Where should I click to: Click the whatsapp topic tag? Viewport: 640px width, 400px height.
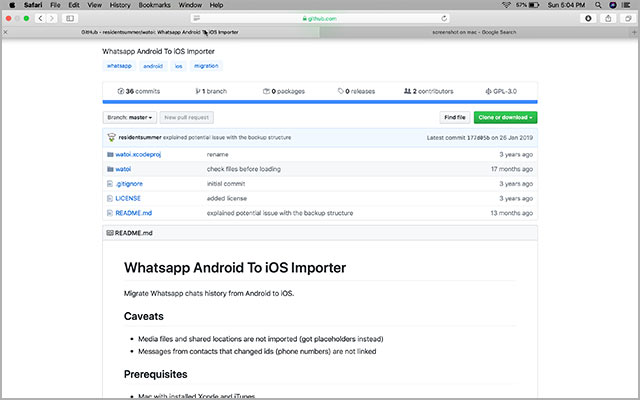[x=118, y=66]
